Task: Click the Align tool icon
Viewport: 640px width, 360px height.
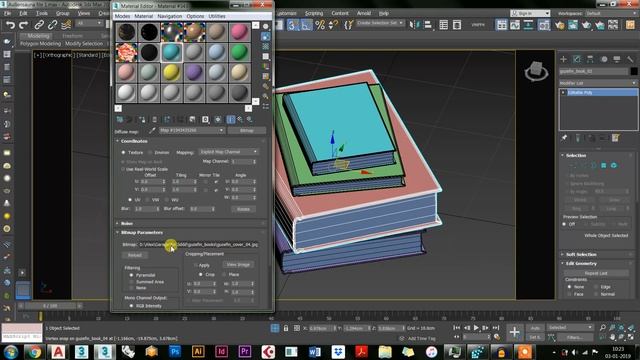Action: click(428, 25)
